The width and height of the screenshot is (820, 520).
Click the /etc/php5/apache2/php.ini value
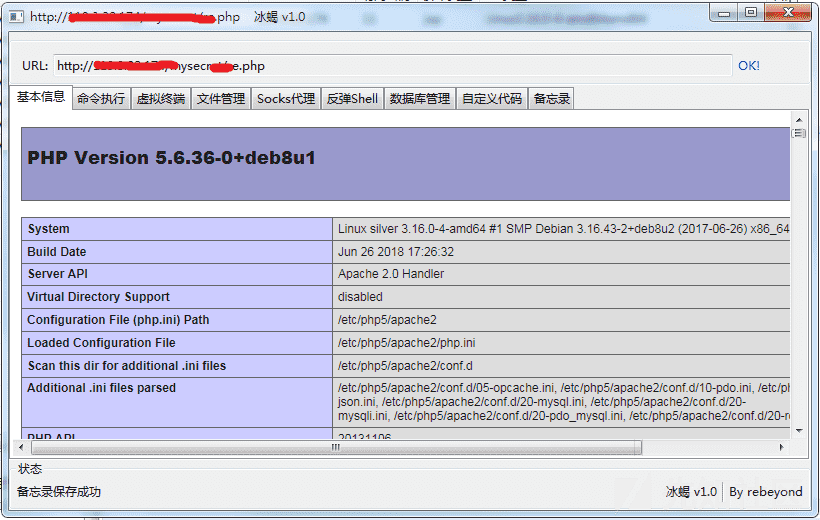[406, 343]
